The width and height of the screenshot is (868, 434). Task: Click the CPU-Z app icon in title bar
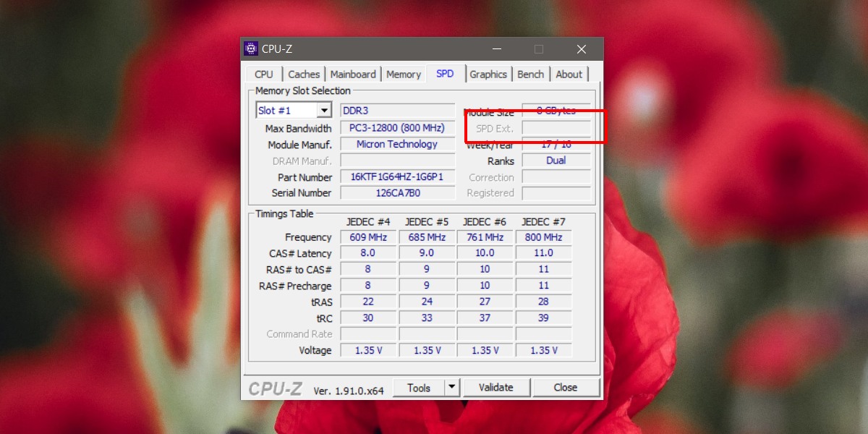tap(251, 49)
